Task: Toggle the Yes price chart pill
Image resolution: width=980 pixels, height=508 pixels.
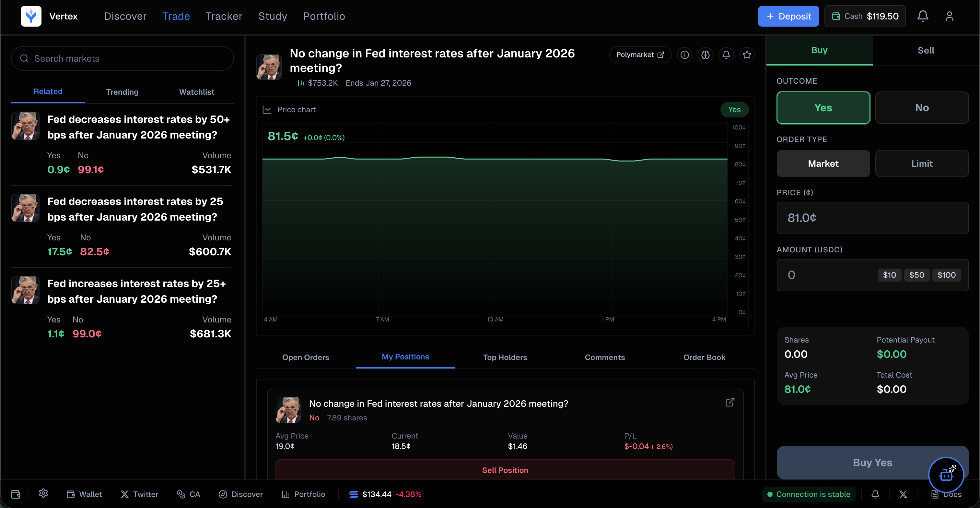Action: (734, 110)
